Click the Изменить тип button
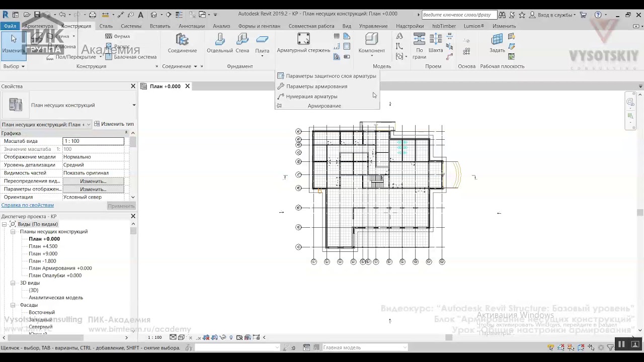 (114, 124)
